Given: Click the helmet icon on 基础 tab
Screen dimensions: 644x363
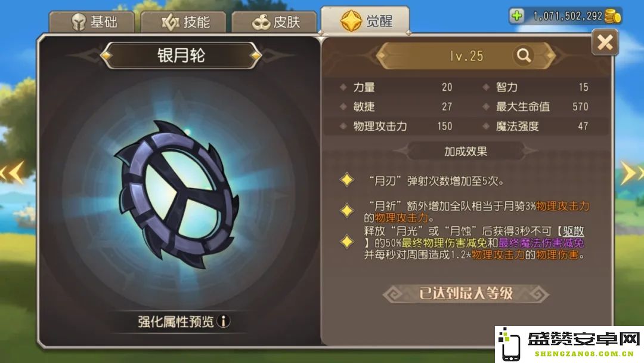Looking at the screenshot, I should tap(79, 21).
